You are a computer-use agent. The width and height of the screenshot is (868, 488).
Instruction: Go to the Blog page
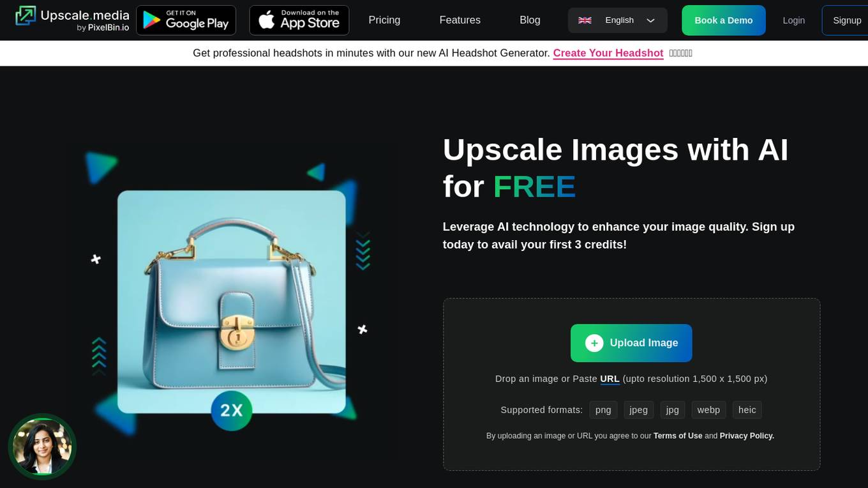click(x=530, y=20)
